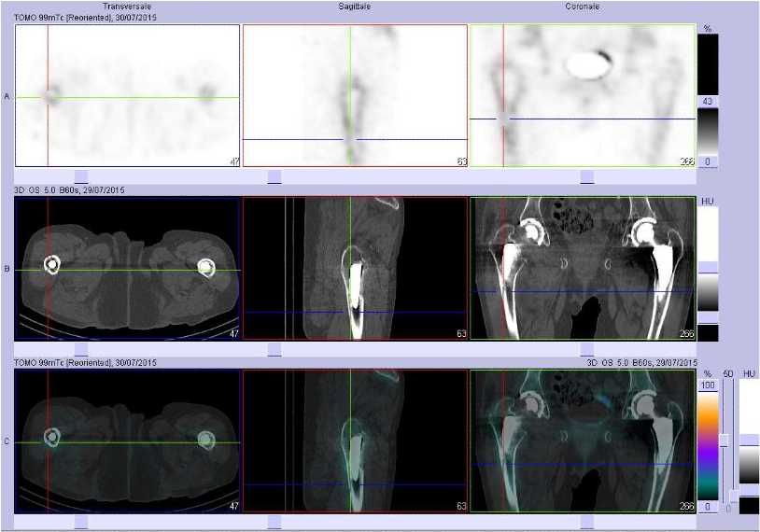Click the upper HU window handle beside row C

click(x=750, y=440)
